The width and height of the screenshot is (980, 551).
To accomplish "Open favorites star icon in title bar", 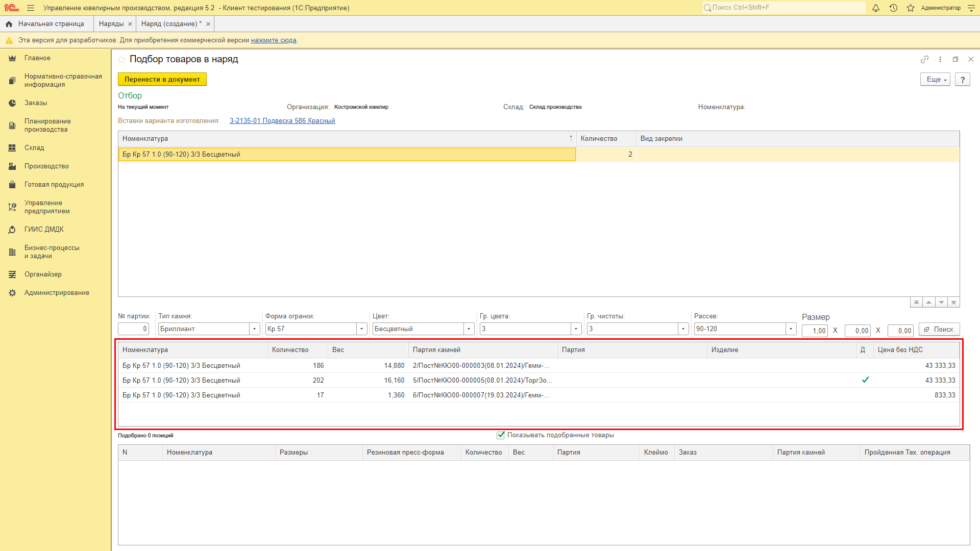I will pyautogui.click(x=911, y=8).
